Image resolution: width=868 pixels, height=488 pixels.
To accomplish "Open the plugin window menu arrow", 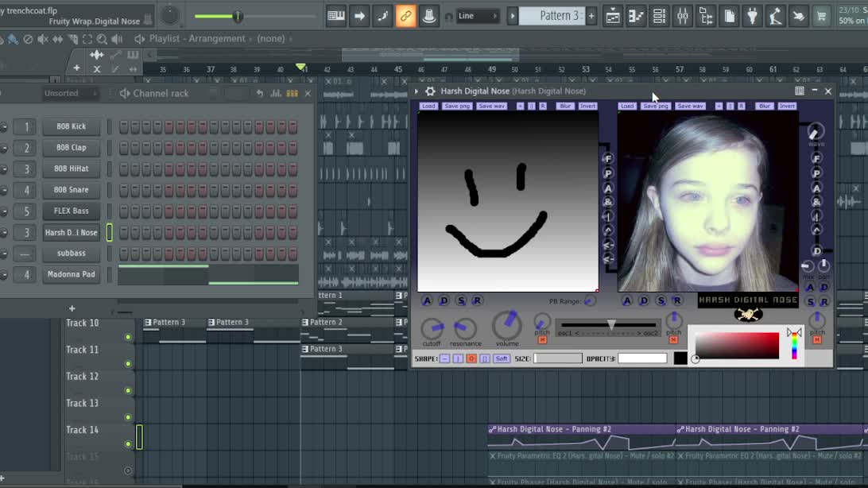I will [x=417, y=91].
